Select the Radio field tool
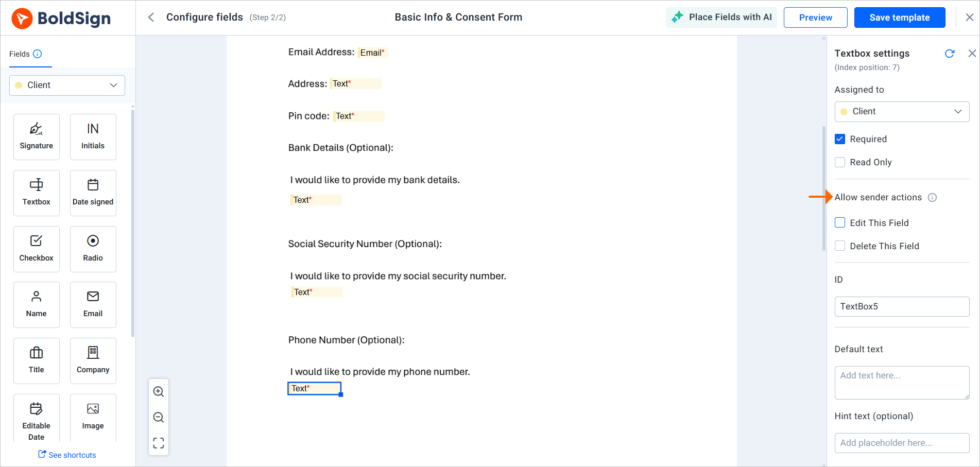 (x=93, y=249)
